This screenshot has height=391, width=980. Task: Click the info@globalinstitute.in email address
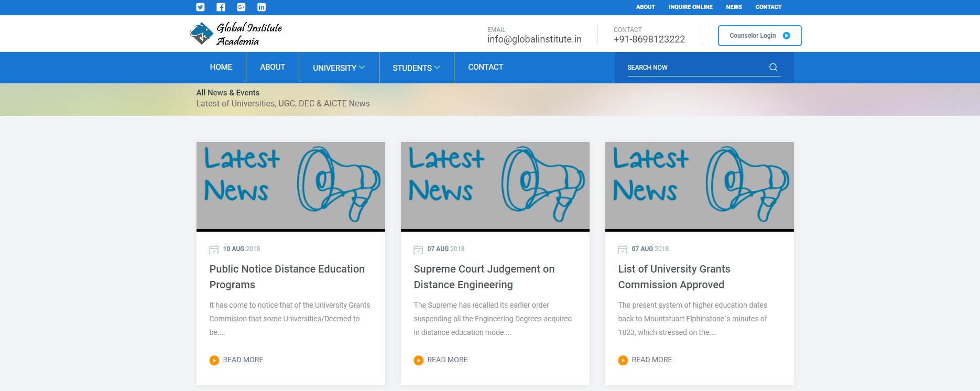[x=534, y=39]
